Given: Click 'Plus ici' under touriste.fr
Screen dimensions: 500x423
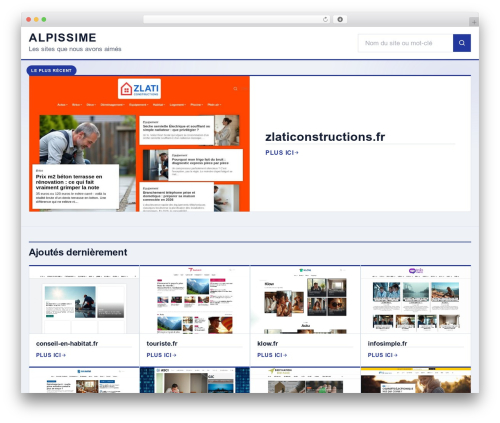Looking at the screenshot, I should (x=161, y=355).
